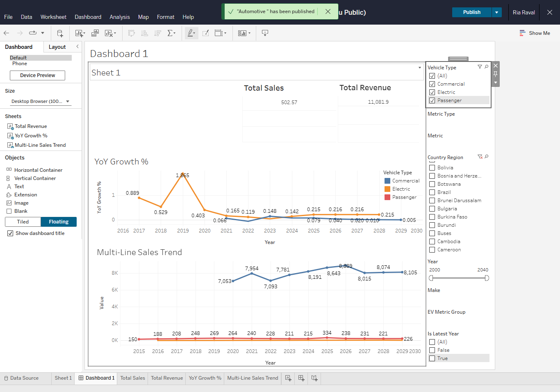Enable the Bolivia country region checkbox
The image size is (560, 392).
point(432,167)
